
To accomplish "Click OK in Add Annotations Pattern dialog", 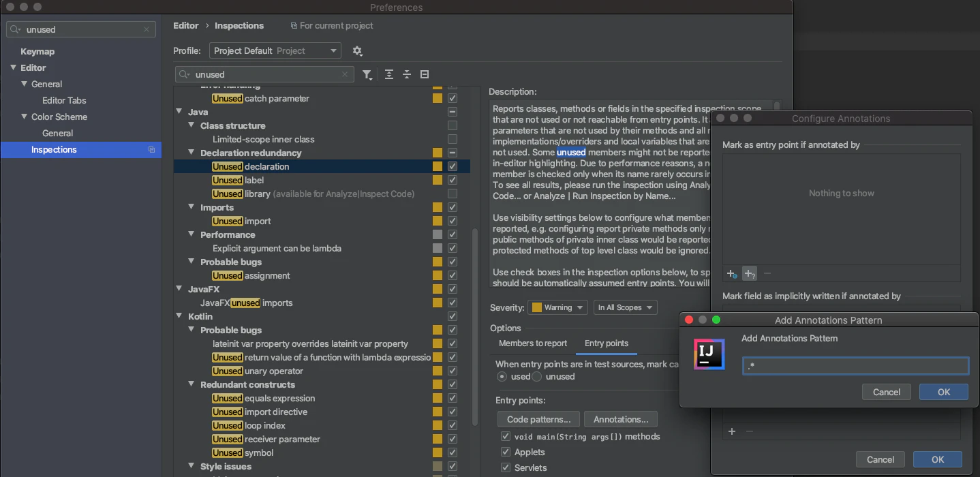I will [x=944, y=392].
